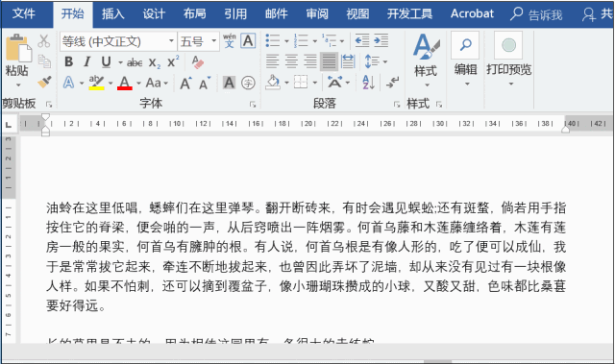Click the paragraph shading paint bucket
Image resolution: width=615 pixels, height=364 pixels.
(273, 83)
